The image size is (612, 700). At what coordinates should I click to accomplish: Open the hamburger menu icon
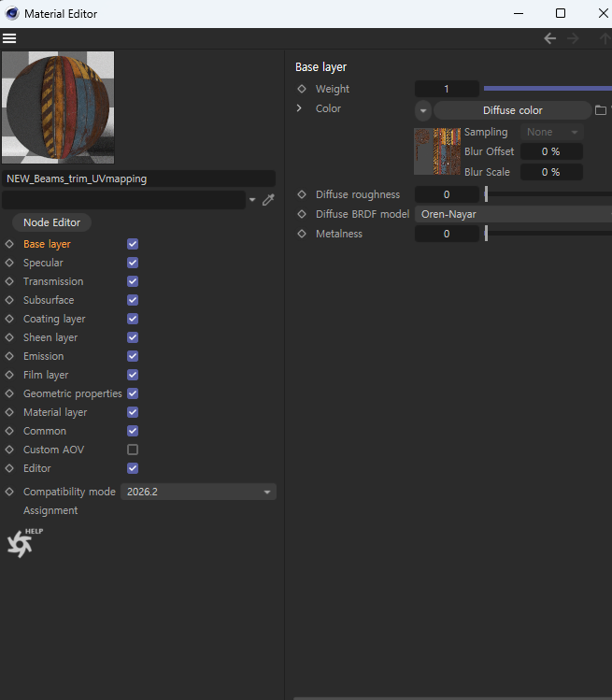[x=9, y=38]
